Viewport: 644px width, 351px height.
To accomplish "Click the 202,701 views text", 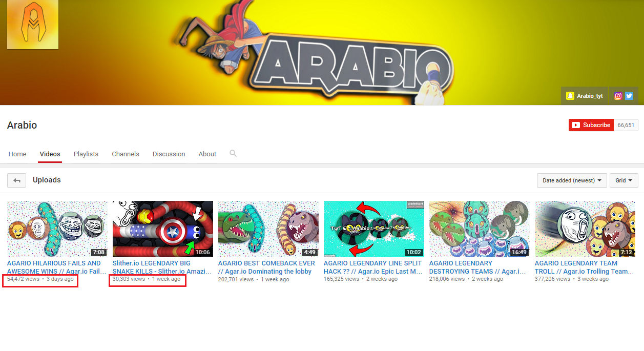I will pyautogui.click(x=236, y=279).
